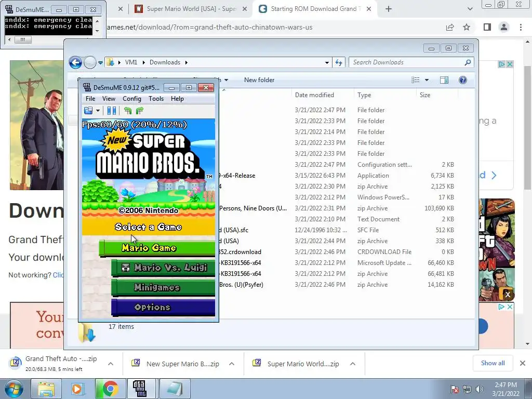Open Minigames in New Super Mario Bros.
The image size is (532, 399).
pyautogui.click(x=164, y=287)
